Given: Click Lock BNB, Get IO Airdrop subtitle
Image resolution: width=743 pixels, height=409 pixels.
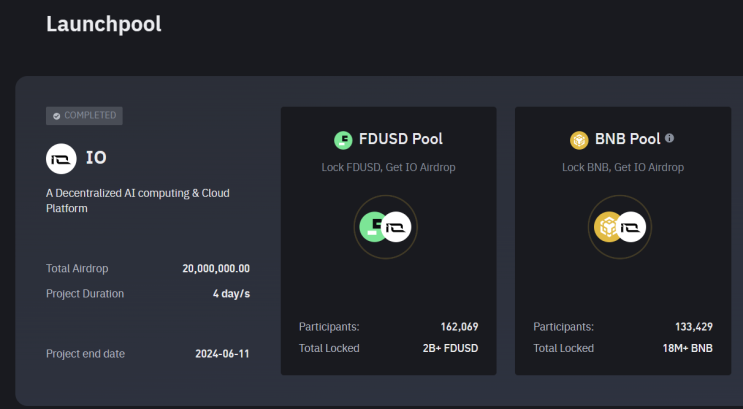Looking at the screenshot, I should (x=623, y=167).
